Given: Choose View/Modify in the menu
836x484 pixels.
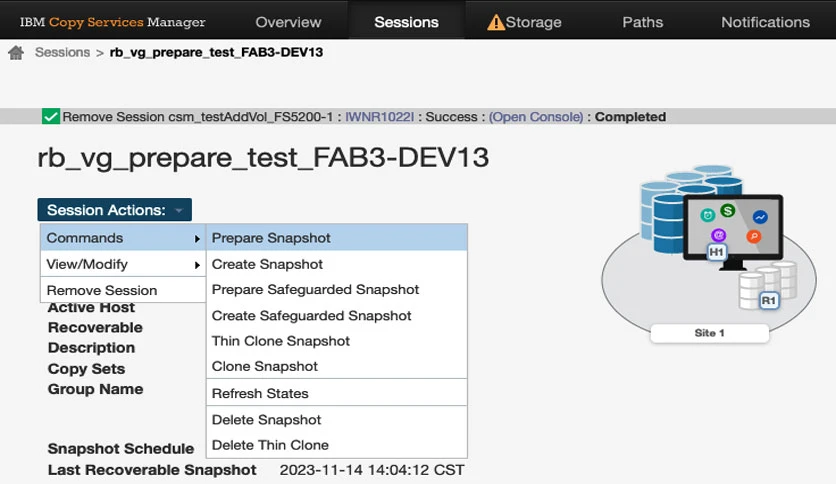Looking at the screenshot, I should [123, 264].
